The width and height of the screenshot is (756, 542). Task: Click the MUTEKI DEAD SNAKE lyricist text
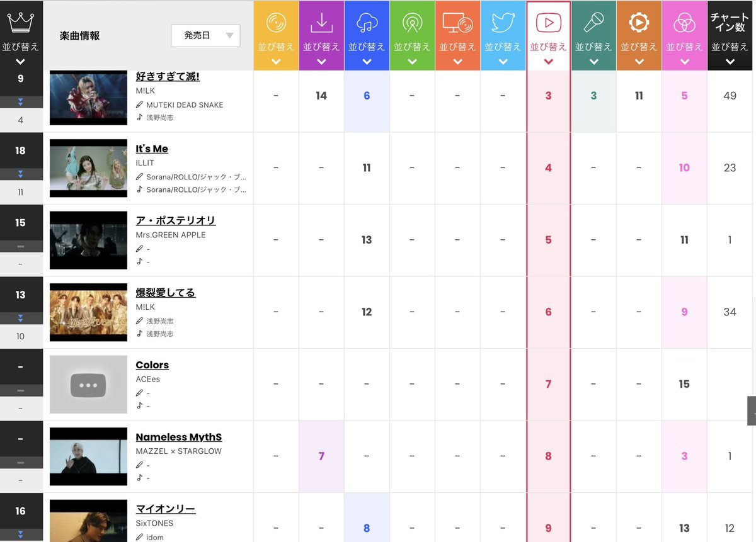[x=185, y=104]
